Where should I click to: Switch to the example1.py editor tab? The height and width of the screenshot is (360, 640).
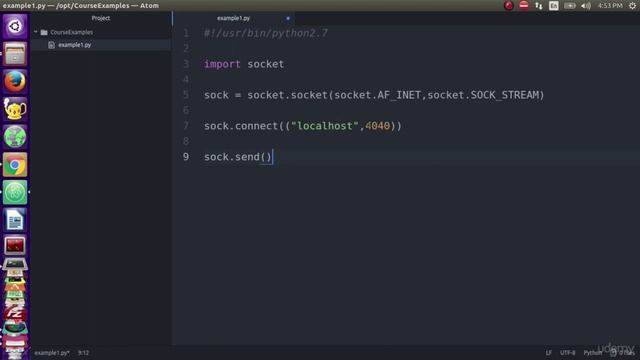pos(233,18)
